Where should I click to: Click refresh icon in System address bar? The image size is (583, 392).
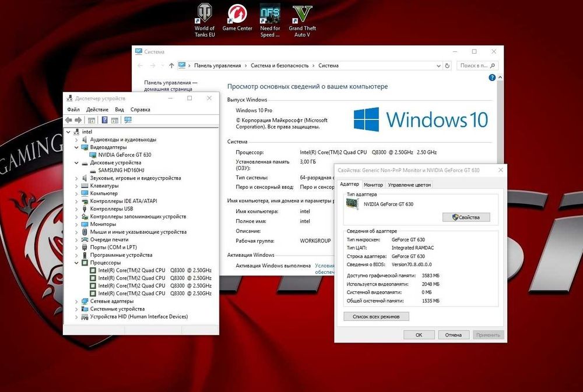[x=447, y=66]
